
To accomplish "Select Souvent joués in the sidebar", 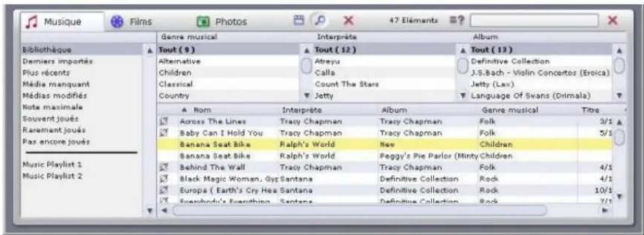I will (x=82, y=119).
